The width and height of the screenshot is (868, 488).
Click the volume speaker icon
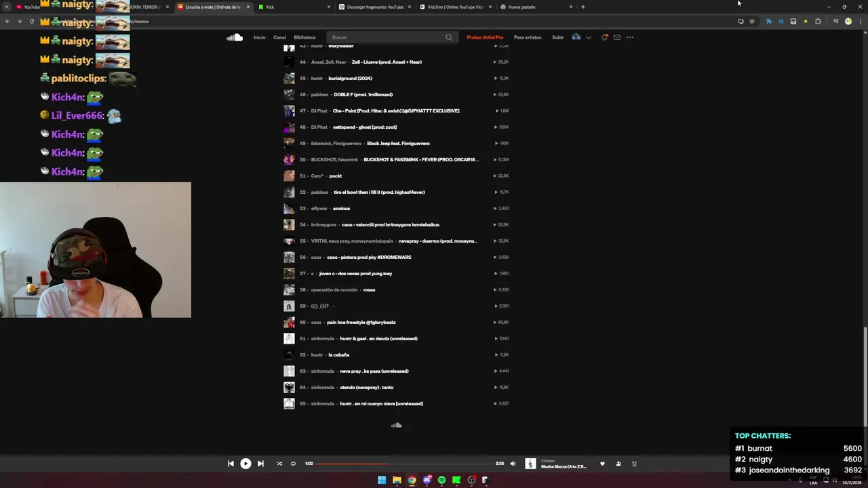pyautogui.click(x=513, y=464)
